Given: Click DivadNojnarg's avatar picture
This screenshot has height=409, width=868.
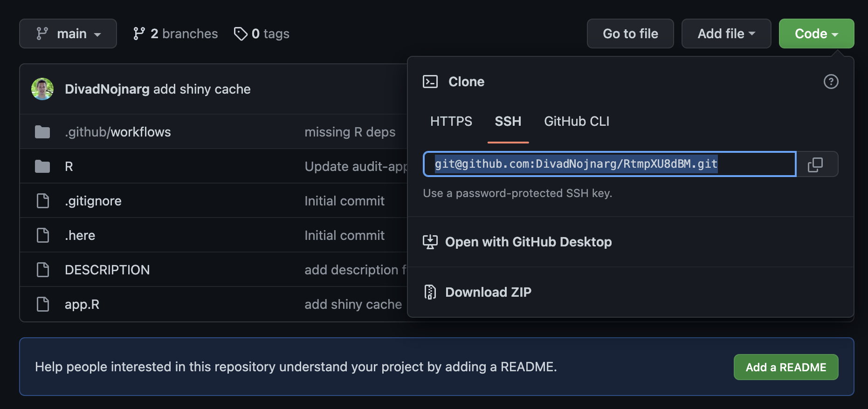Looking at the screenshot, I should [42, 89].
